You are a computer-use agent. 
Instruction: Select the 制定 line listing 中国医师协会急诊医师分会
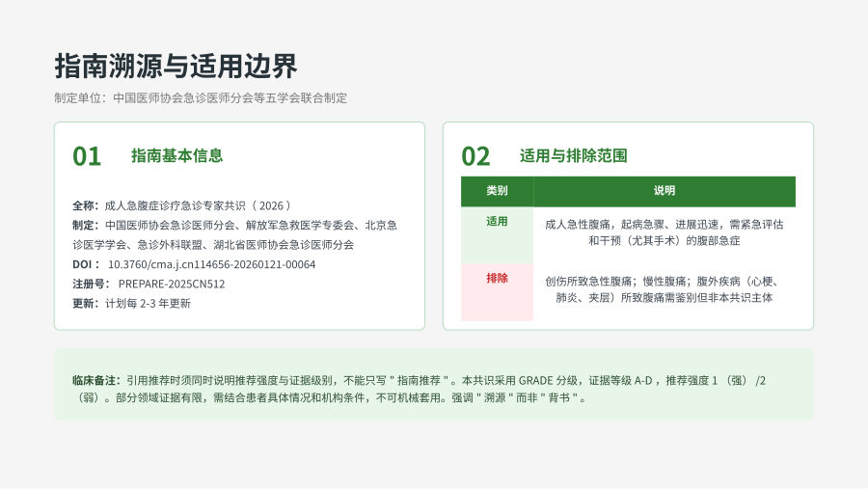click(x=234, y=226)
